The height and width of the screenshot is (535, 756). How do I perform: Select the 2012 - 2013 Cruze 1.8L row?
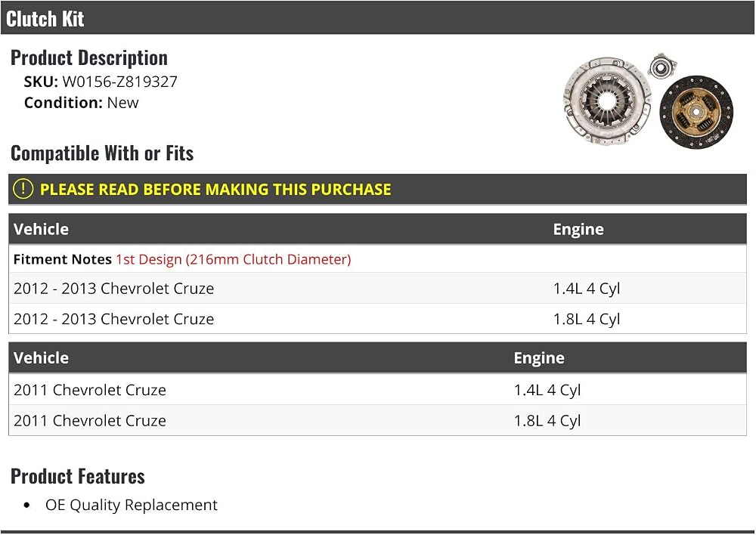coord(377,319)
